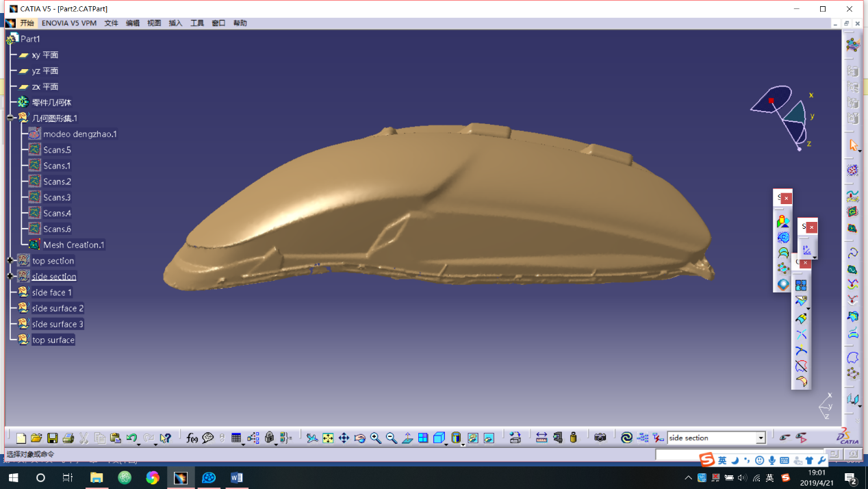The image size is (868, 489).
Task: Click the Undo arrow icon
Action: pos(131,438)
